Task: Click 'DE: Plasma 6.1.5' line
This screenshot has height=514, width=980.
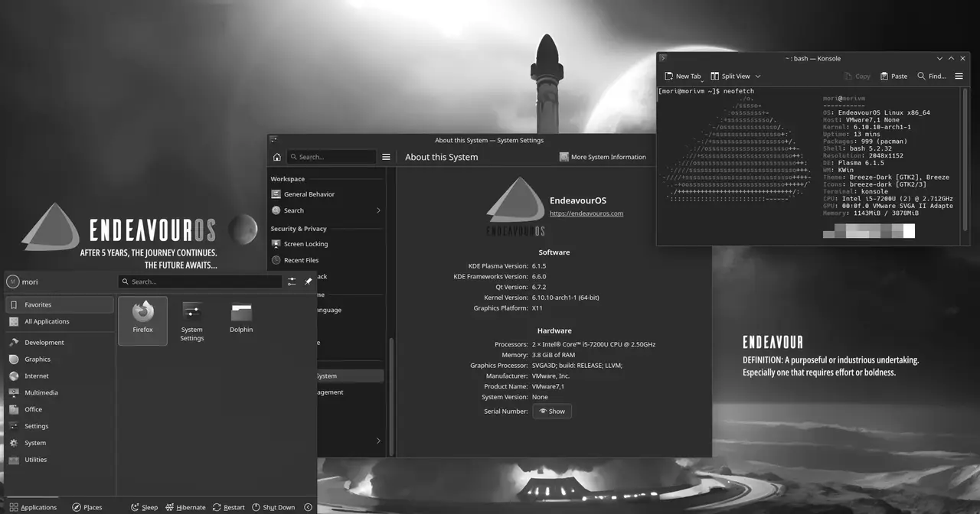Action: pos(854,163)
